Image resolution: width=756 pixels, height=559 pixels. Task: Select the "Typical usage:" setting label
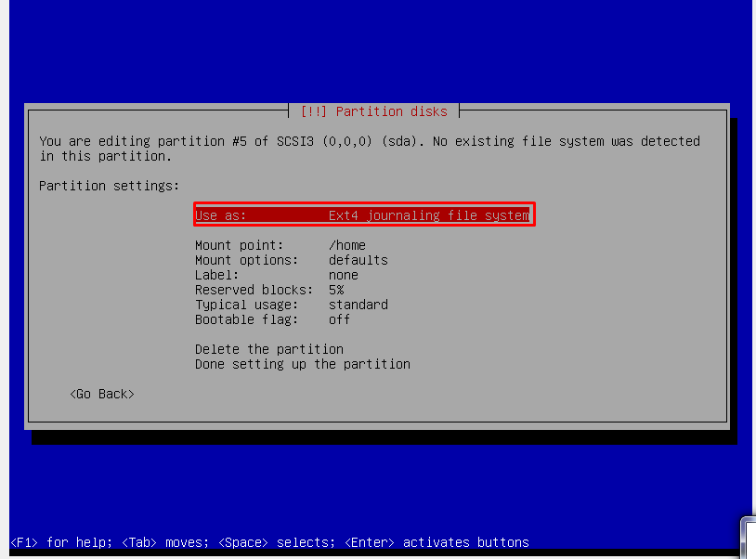[246, 305]
